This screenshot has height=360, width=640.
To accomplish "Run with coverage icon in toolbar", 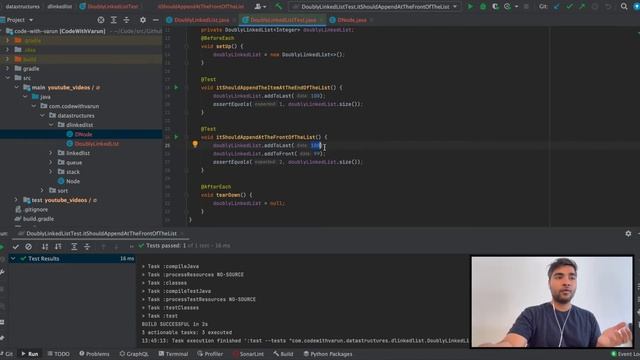I will click(495, 7).
